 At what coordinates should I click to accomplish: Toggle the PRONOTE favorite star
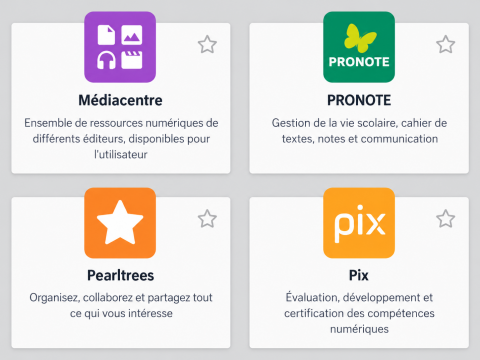446,44
